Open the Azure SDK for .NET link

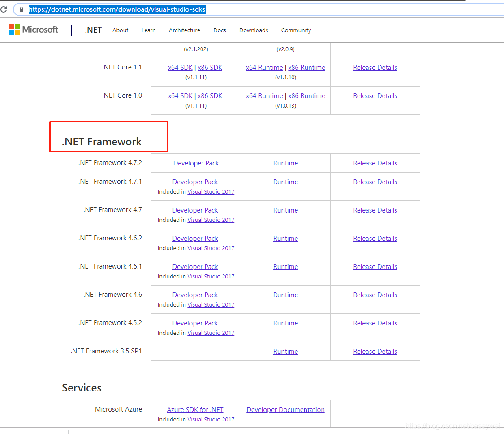coord(195,409)
